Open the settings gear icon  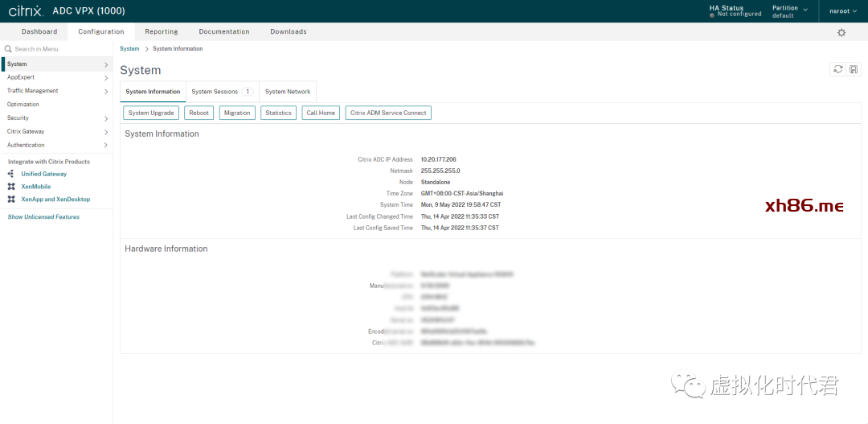[x=841, y=33]
